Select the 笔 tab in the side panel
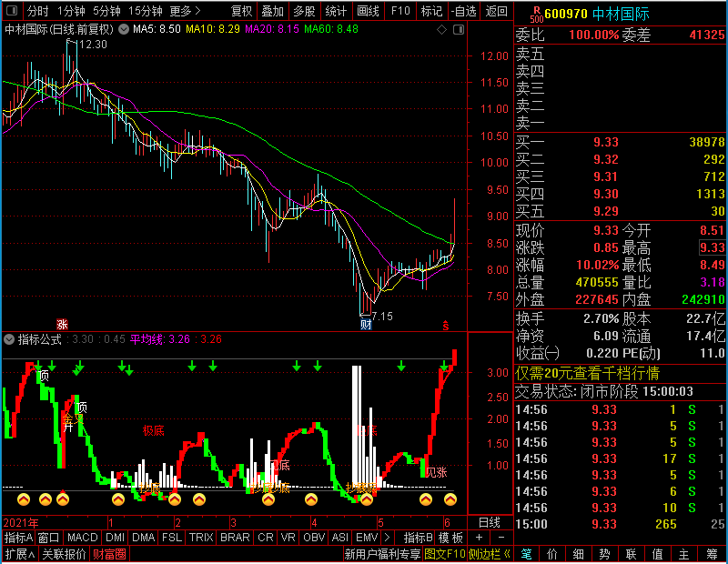This screenshot has width=728, height=564. click(x=527, y=554)
